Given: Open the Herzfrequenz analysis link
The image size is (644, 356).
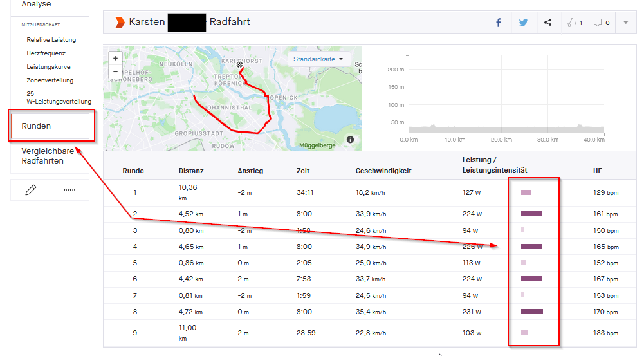Looking at the screenshot, I should 46,53.
